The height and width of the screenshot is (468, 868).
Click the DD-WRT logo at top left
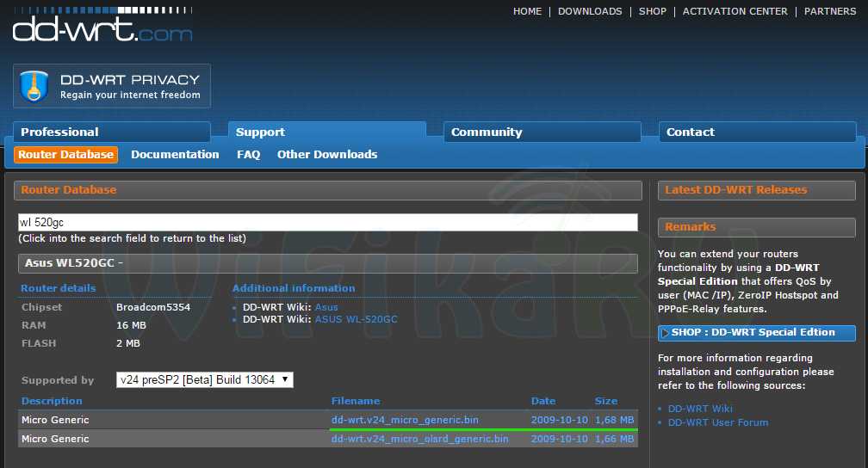[x=102, y=28]
